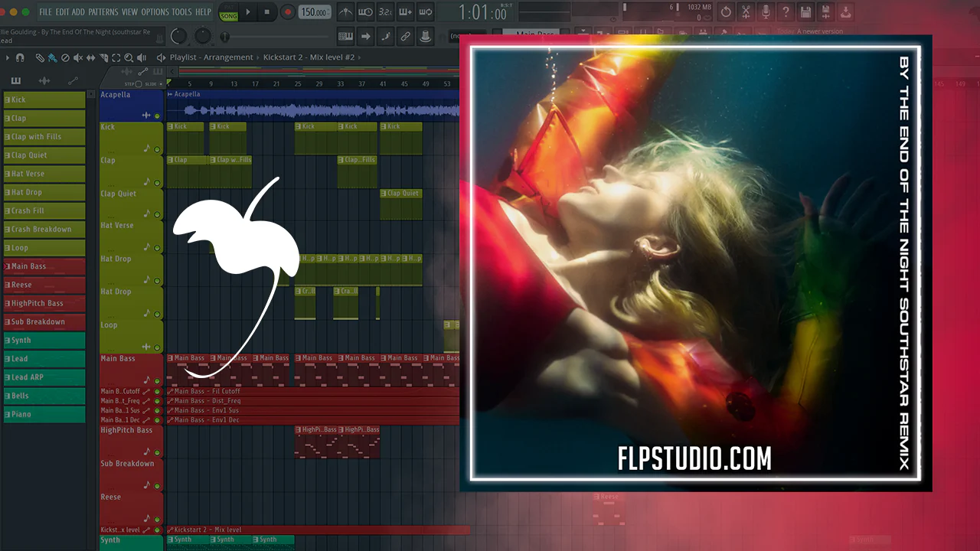
Task: Open the TOOLS menu
Action: (x=182, y=12)
